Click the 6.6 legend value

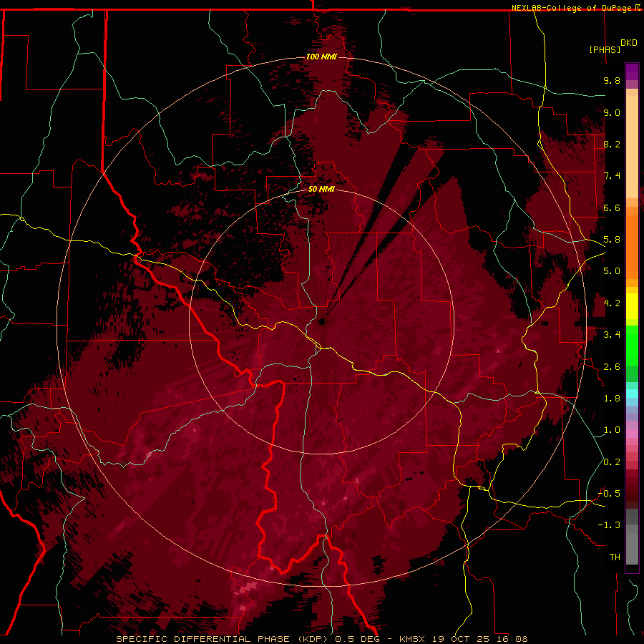(x=612, y=208)
